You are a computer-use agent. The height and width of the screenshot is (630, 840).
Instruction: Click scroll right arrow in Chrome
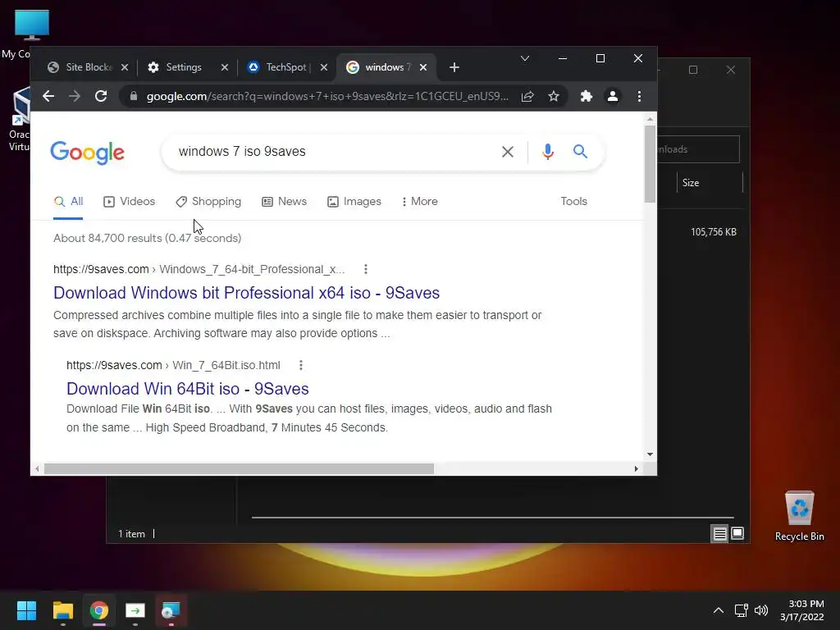click(x=636, y=468)
